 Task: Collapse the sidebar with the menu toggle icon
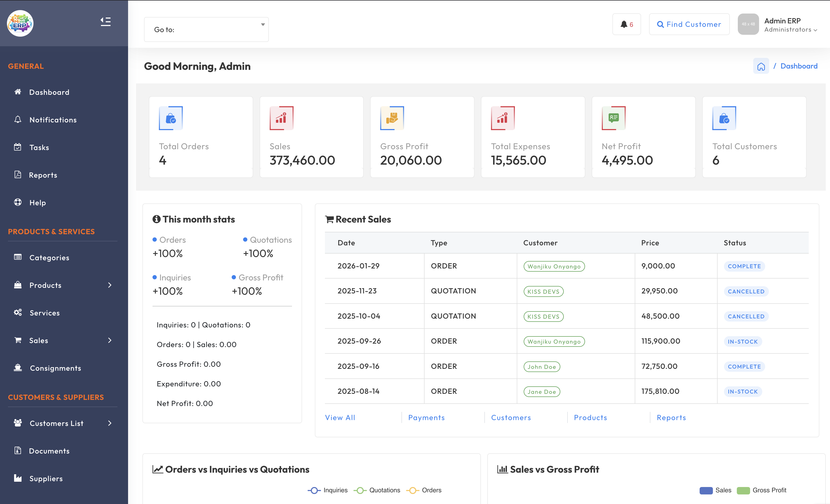[x=105, y=22]
